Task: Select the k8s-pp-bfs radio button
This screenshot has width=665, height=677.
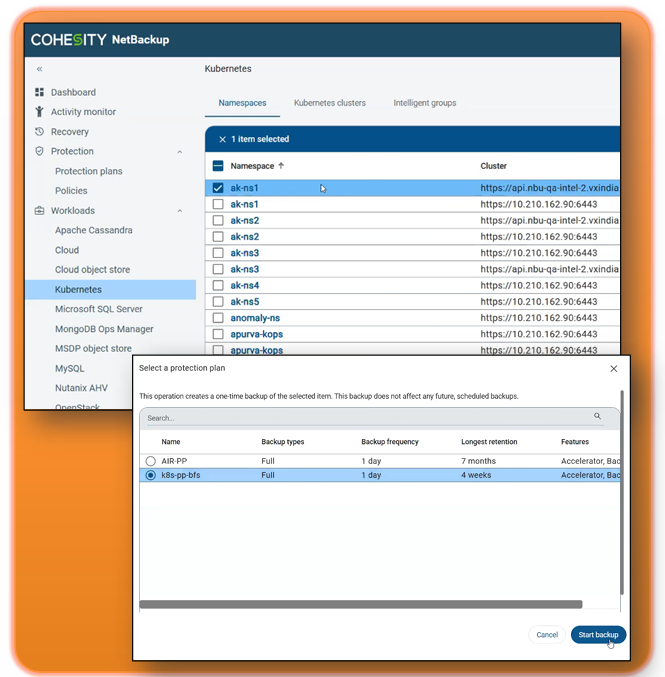Action: pyautogui.click(x=150, y=475)
